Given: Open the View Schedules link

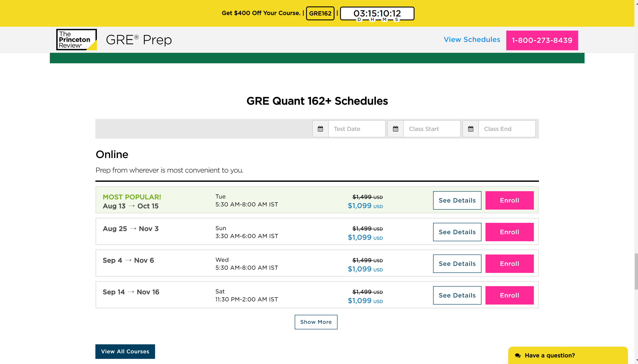Looking at the screenshot, I should coord(472,40).
